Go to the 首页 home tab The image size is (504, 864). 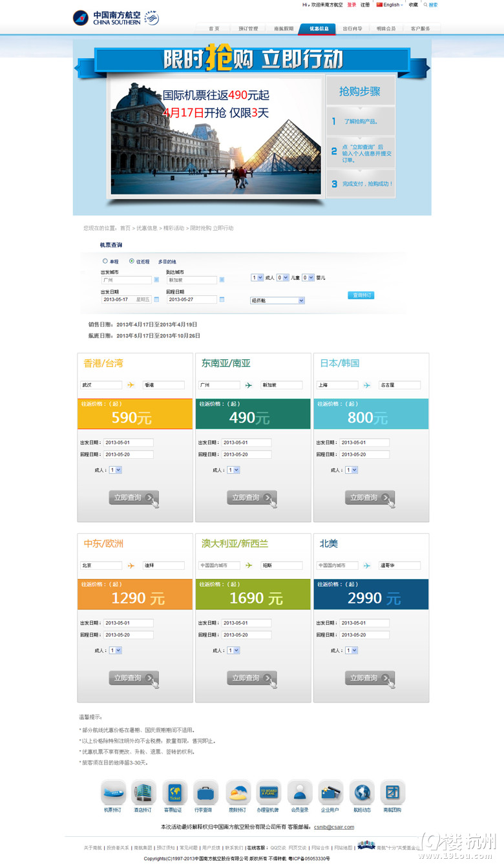click(x=214, y=28)
